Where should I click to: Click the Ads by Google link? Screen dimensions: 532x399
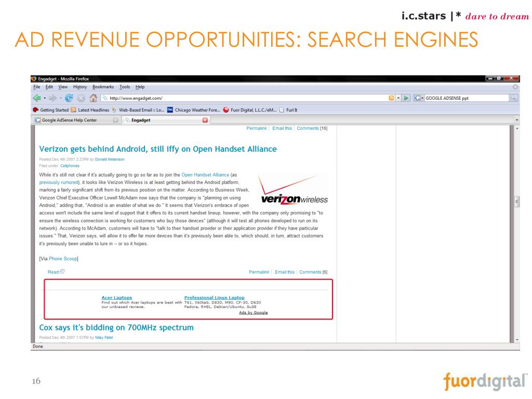pyautogui.click(x=254, y=312)
